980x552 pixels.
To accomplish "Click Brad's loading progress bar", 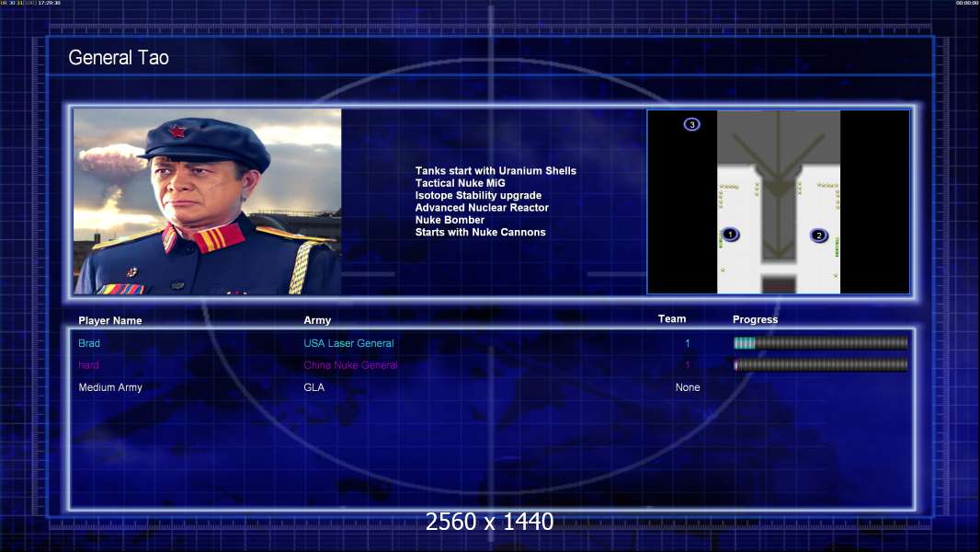I will 821,342.
